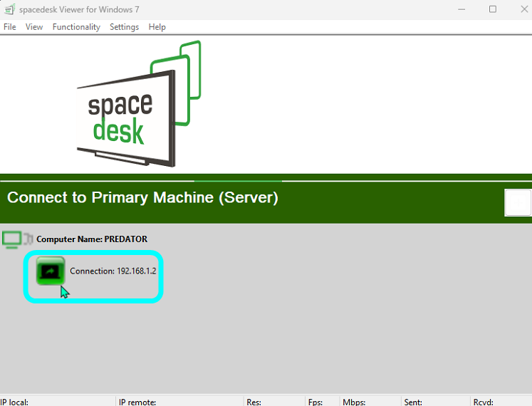This screenshot has width=532, height=406.
Task: Open the View menu
Action: (x=34, y=27)
